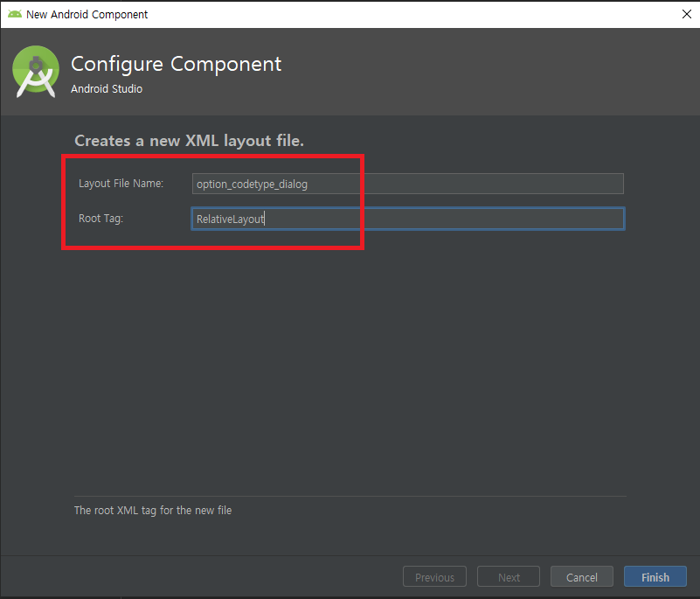
Task: Focus the Layout File Name field
Action: pos(407,184)
